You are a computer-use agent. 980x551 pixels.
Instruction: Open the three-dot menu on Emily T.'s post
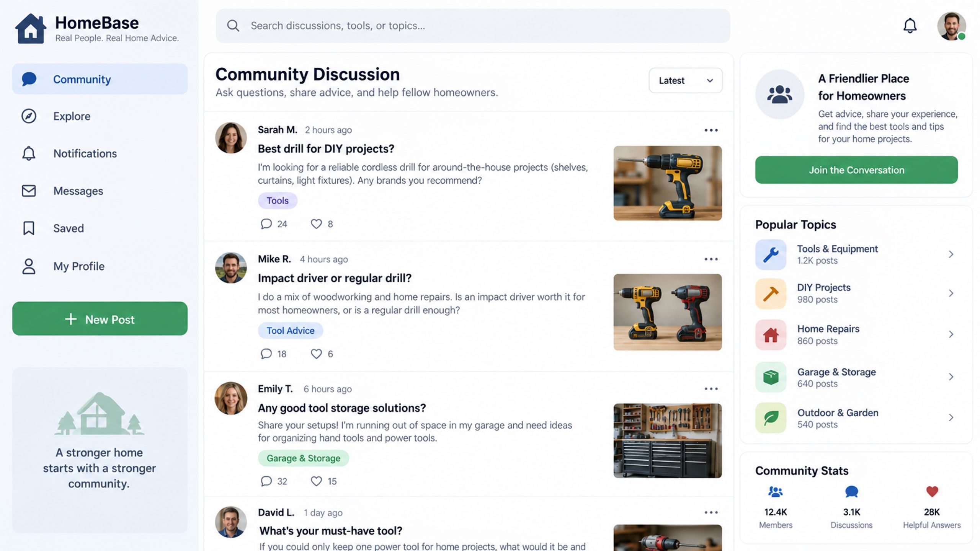711,389
